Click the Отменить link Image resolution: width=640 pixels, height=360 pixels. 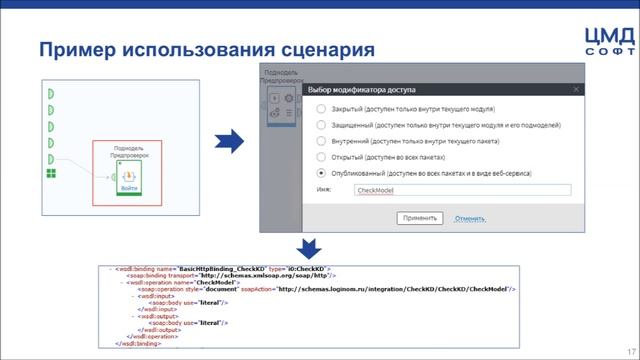pyautogui.click(x=470, y=218)
